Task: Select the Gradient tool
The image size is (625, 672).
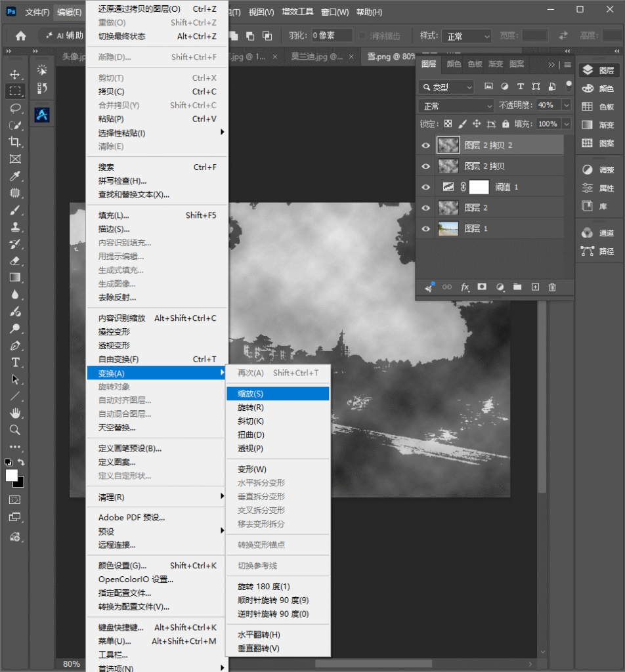Action: coord(15,278)
